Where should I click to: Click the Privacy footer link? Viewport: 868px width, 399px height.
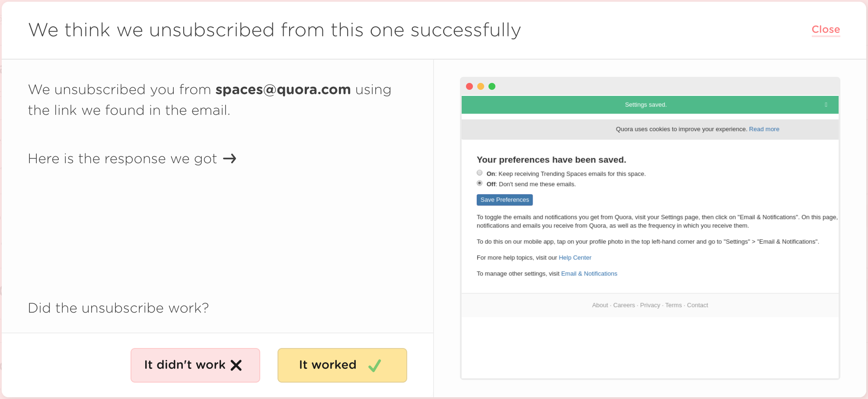click(x=650, y=305)
